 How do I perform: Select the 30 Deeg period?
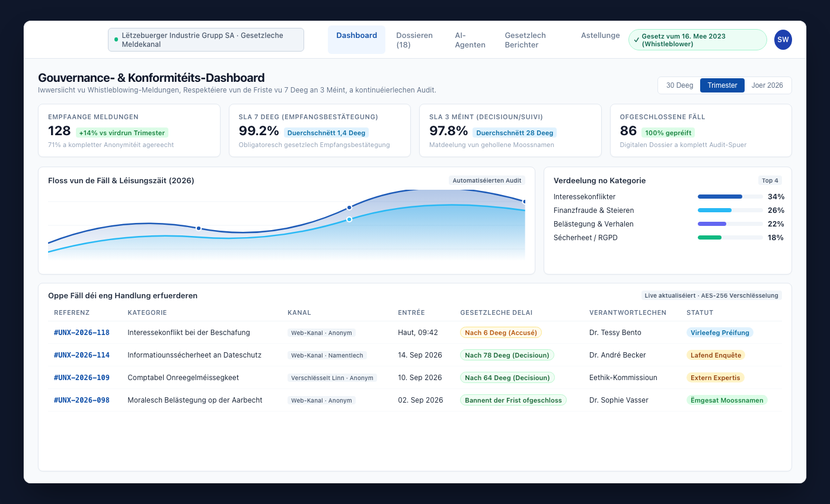679,85
